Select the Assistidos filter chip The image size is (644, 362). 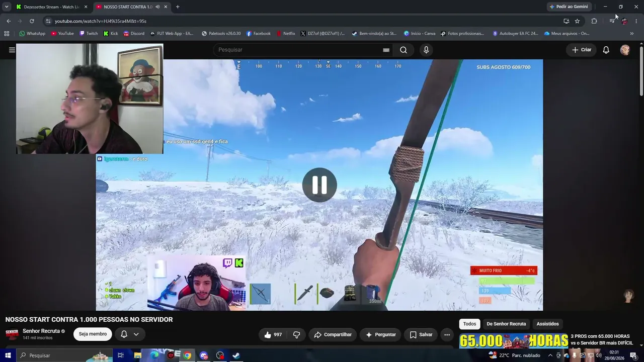[x=547, y=324]
